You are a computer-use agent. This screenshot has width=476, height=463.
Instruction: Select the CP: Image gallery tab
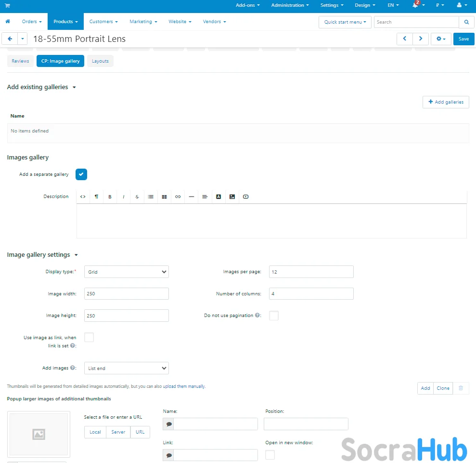[61, 61]
